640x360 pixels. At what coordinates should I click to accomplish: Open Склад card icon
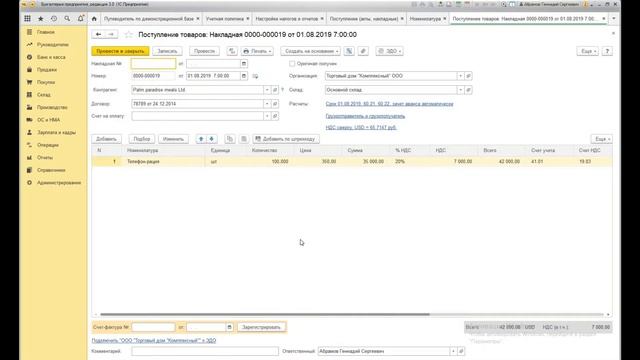(x=468, y=90)
